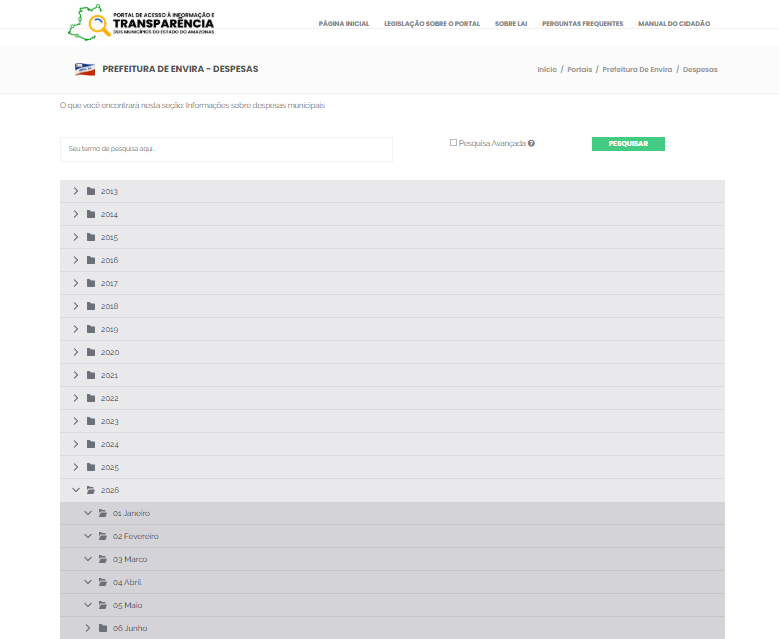This screenshot has width=779, height=639.
Task: Click the 2016 folder icon
Action: coord(91,260)
